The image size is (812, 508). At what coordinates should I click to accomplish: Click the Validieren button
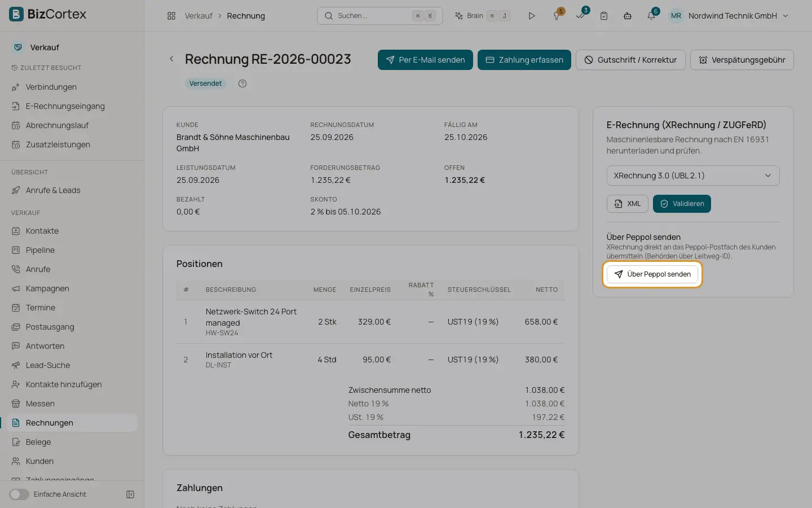tap(682, 204)
